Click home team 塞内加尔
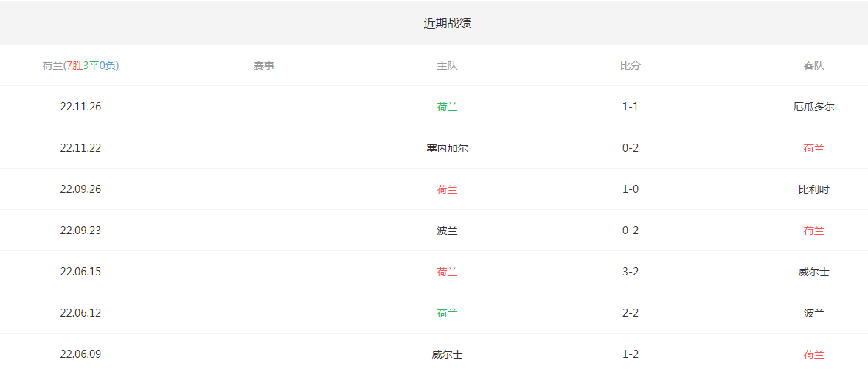 [x=447, y=148]
